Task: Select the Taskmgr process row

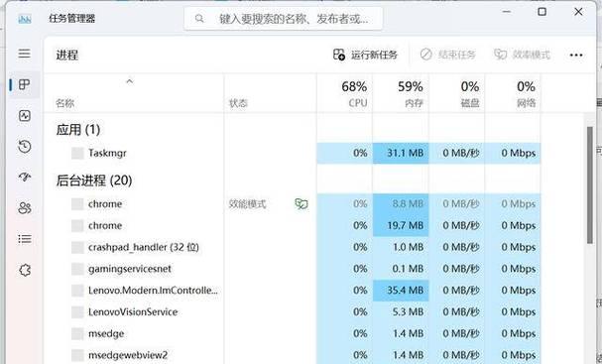Action: point(293,153)
